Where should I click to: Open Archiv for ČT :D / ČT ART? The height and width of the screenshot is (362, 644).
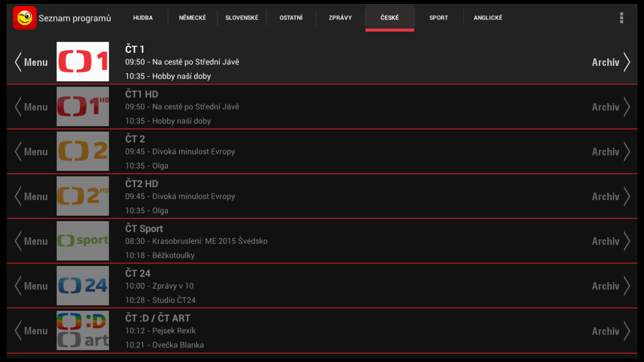pyautogui.click(x=611, y=331)
